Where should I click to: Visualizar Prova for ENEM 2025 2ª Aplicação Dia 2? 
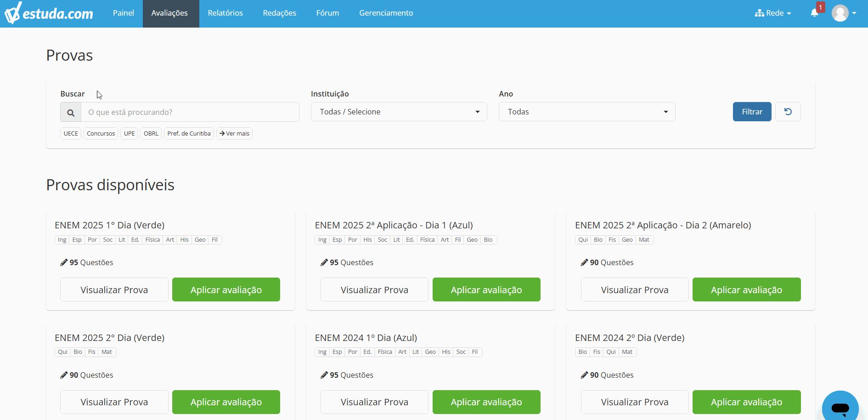pos(635,289)
